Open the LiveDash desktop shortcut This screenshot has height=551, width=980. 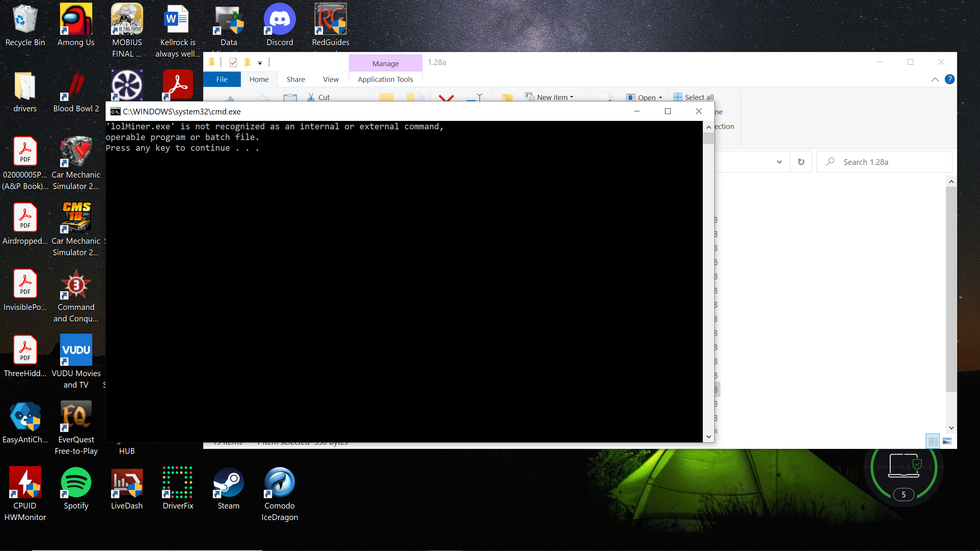pyautogui.click(x=127, y=489)
